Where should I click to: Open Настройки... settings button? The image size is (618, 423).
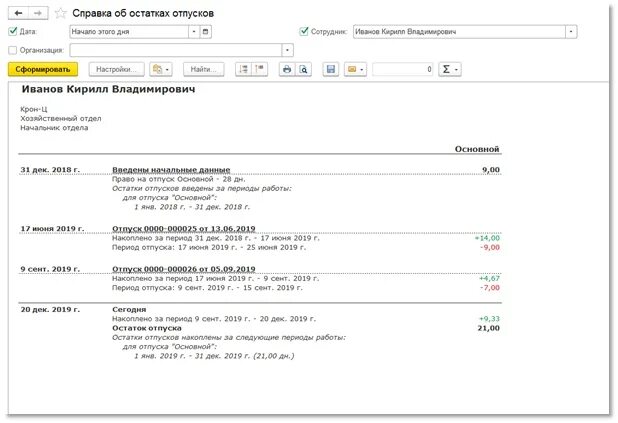(117, 69)
